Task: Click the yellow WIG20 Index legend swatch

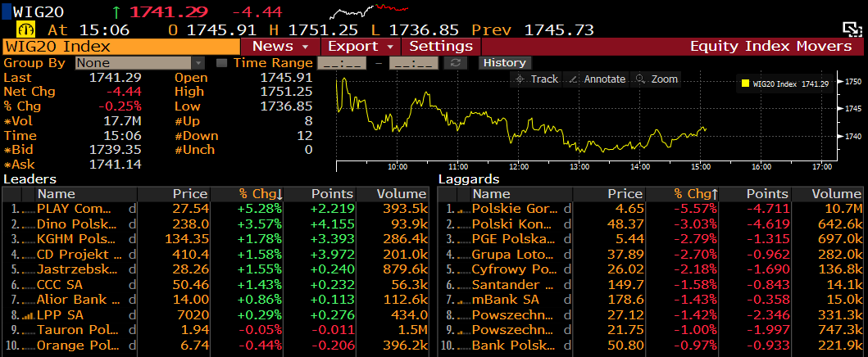Action: pos(745,84)
